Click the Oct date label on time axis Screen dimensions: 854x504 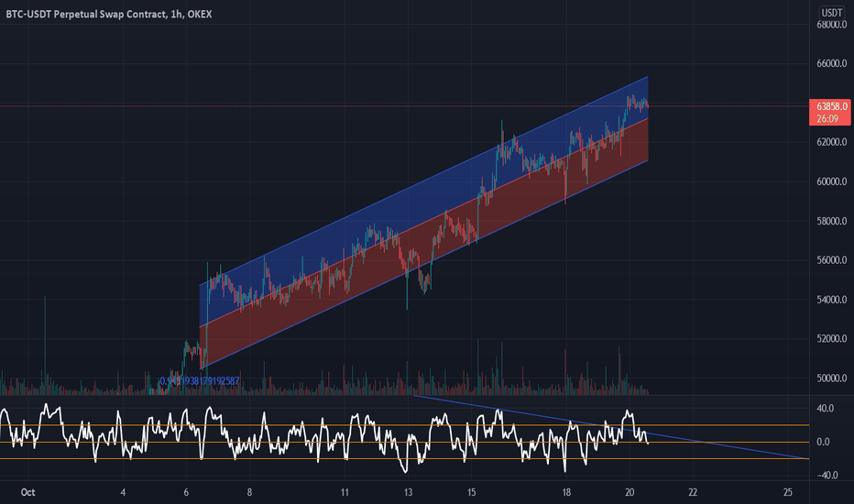(x=27, y=493)
